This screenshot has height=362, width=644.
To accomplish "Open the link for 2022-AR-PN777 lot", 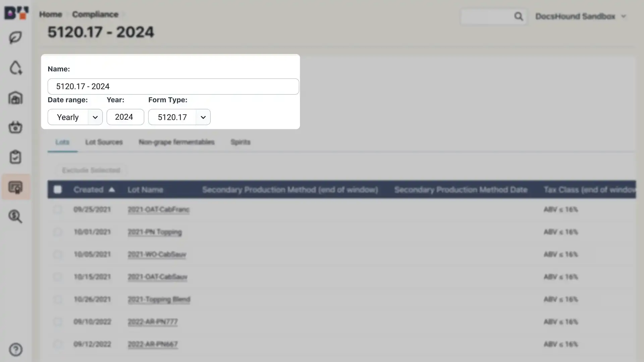I will click(152, 322).
